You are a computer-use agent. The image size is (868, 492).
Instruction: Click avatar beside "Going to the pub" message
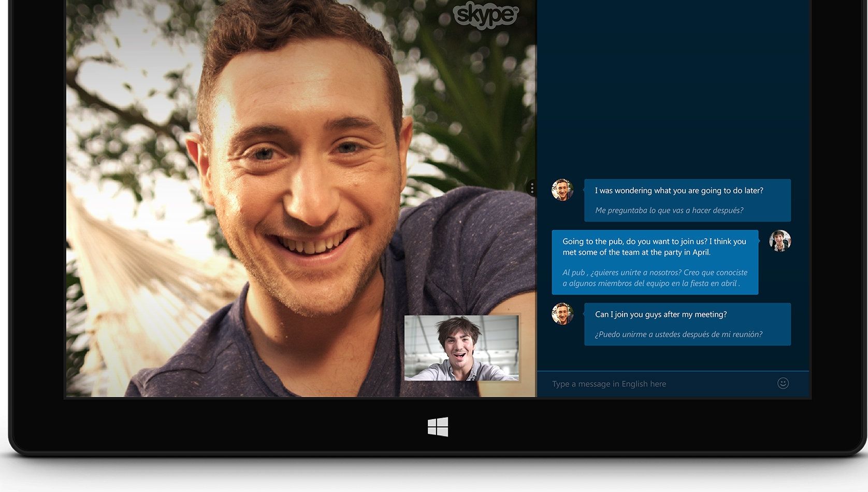point(780,241)
